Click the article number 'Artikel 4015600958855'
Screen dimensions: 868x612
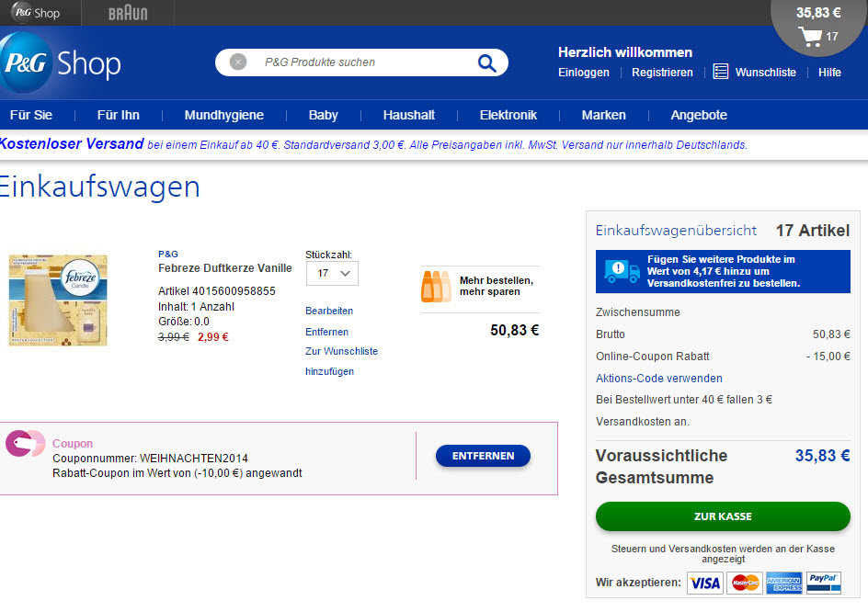click(216, 291)
